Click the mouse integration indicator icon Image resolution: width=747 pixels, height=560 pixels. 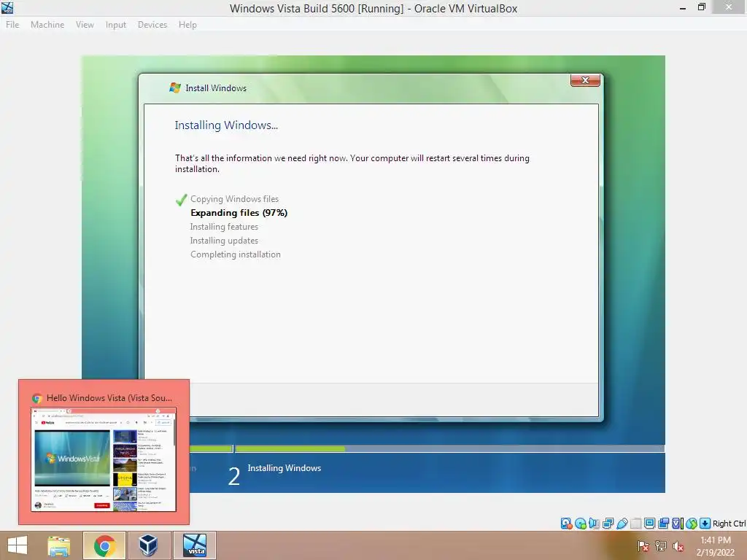coord(692,524)
